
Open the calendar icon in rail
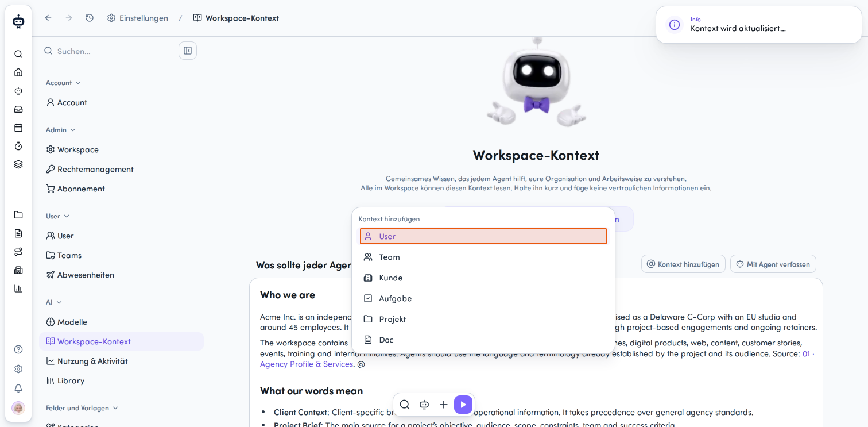click(x=18, y=128)
